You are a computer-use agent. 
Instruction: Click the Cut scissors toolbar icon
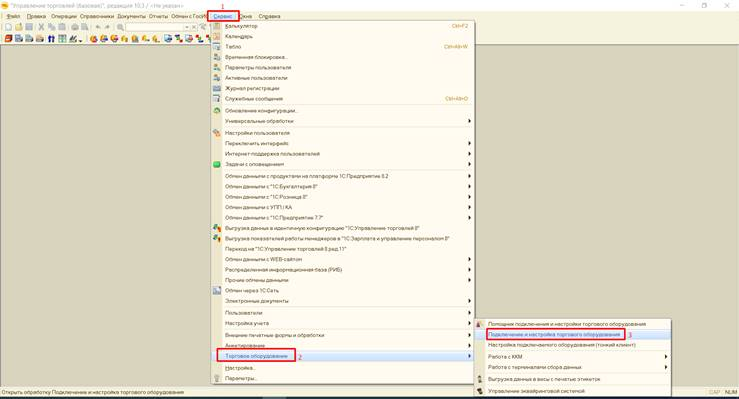(x=41, y=27)
